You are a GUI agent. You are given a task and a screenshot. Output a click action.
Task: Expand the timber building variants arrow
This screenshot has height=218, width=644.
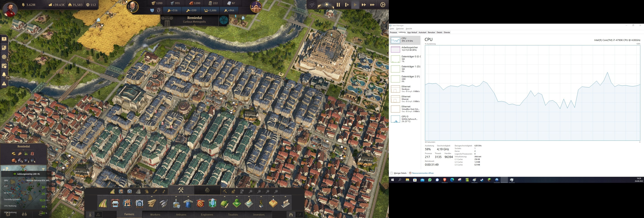coord(152,197)
